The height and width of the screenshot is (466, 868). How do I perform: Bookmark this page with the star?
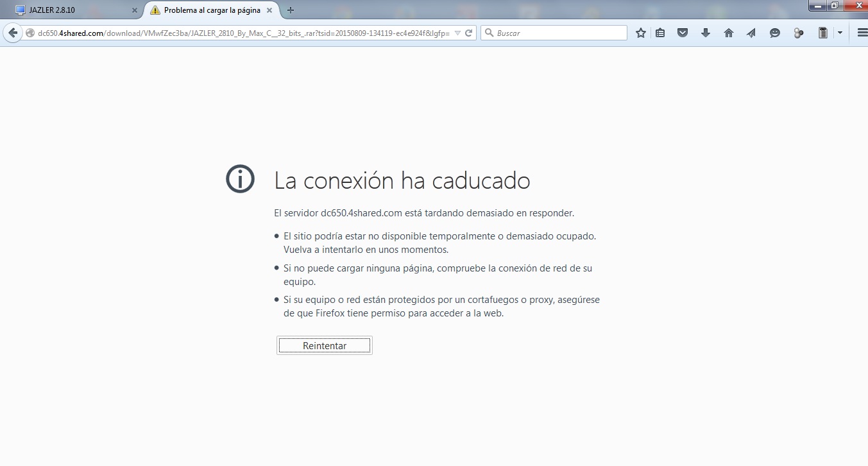[640, 33]
